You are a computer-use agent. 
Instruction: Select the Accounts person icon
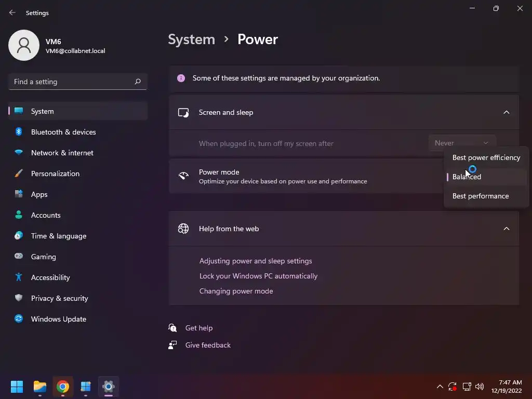click(x=19, y=215)
